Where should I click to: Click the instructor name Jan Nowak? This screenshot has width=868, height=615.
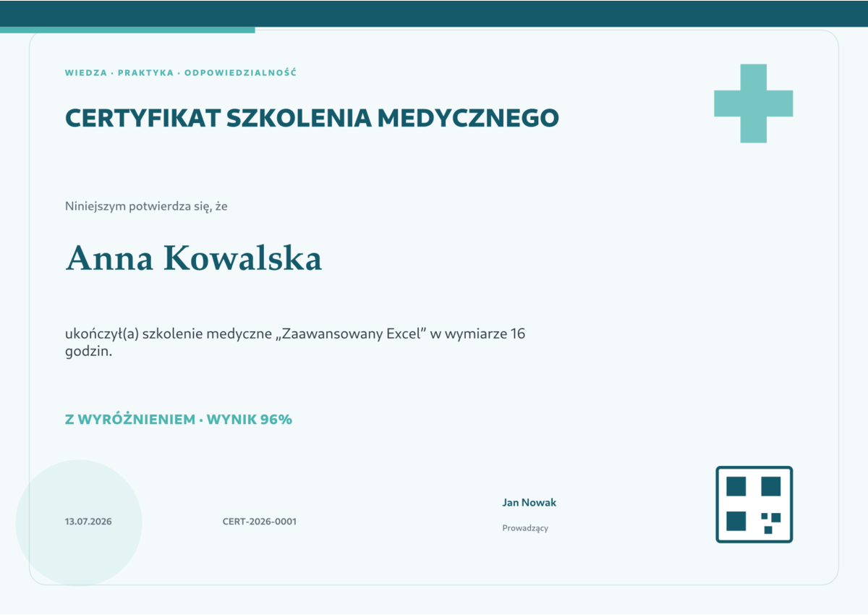pyautogui.click(x=529, y=502)
